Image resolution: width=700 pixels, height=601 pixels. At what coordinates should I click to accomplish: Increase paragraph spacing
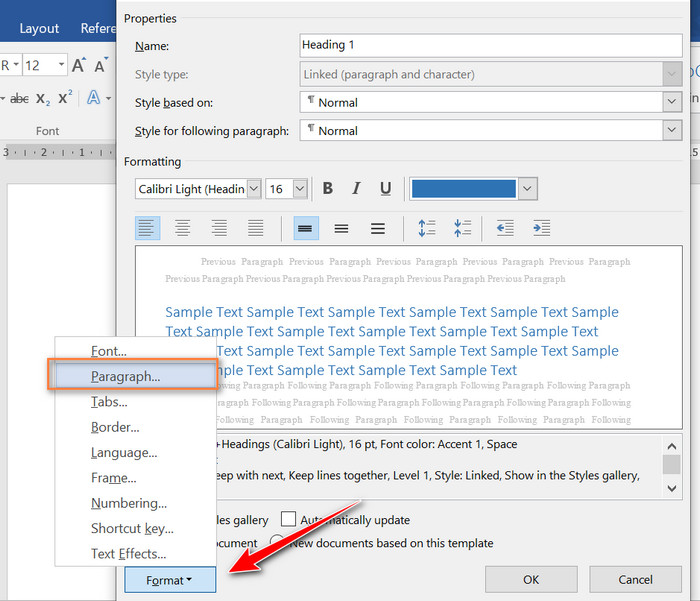click(x=426, y=228)
